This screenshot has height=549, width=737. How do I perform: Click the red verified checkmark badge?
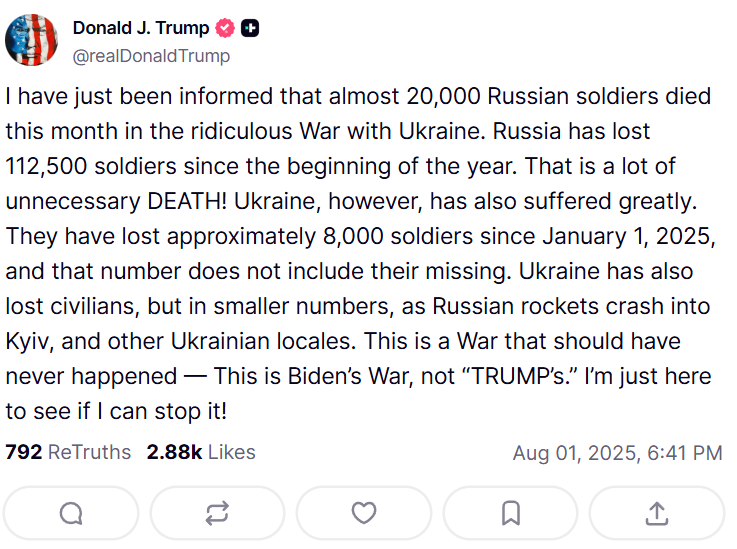coord(223,29)
